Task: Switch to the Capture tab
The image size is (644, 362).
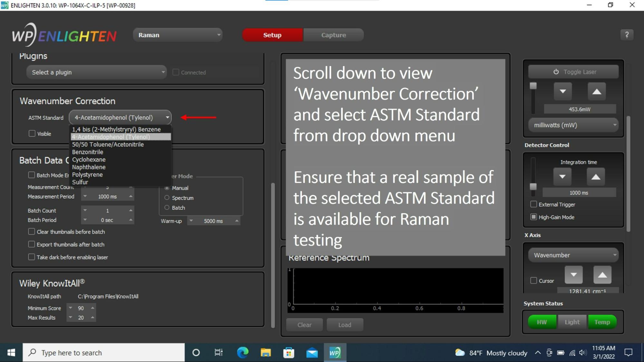Action: (333, 35)
